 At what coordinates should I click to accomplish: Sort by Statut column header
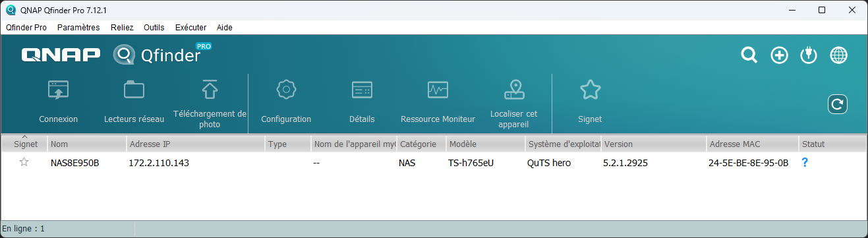pos(832,144)
